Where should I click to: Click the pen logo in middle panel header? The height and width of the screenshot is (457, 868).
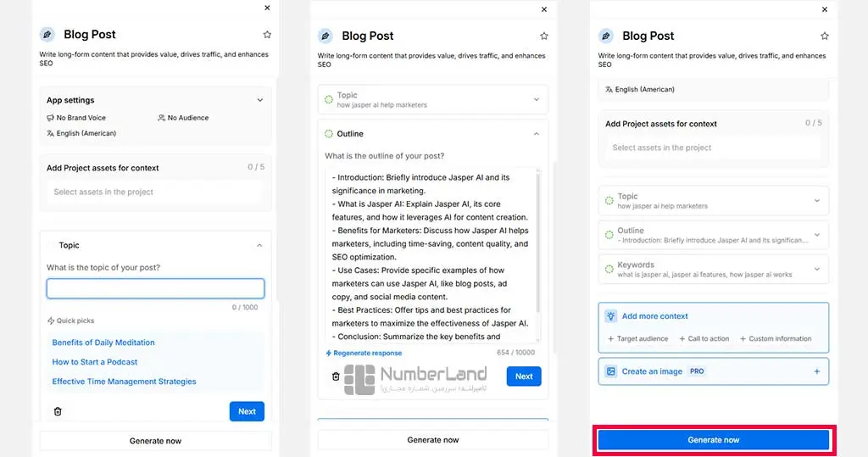325,36
